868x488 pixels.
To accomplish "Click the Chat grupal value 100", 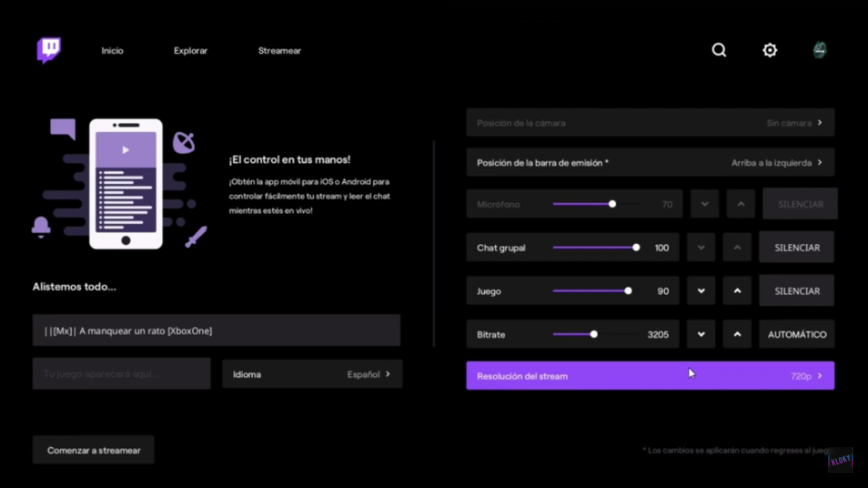I will click(x=661, y=248).
